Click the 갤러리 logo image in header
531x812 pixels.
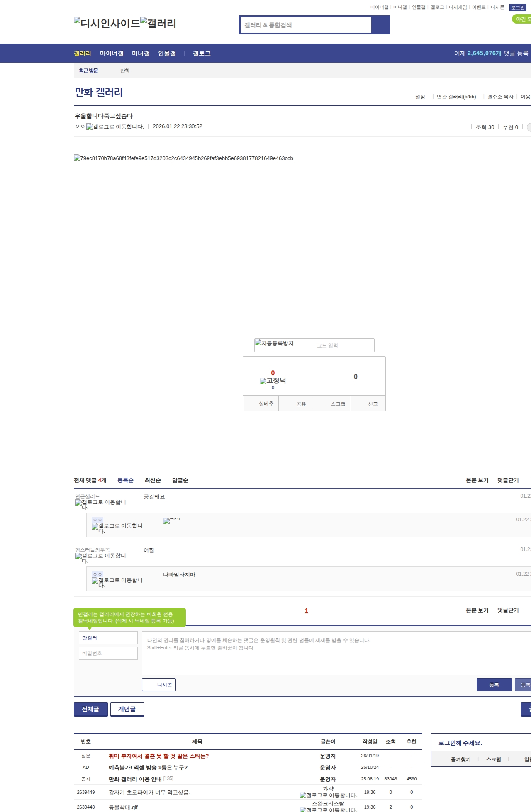click(158, 23)
